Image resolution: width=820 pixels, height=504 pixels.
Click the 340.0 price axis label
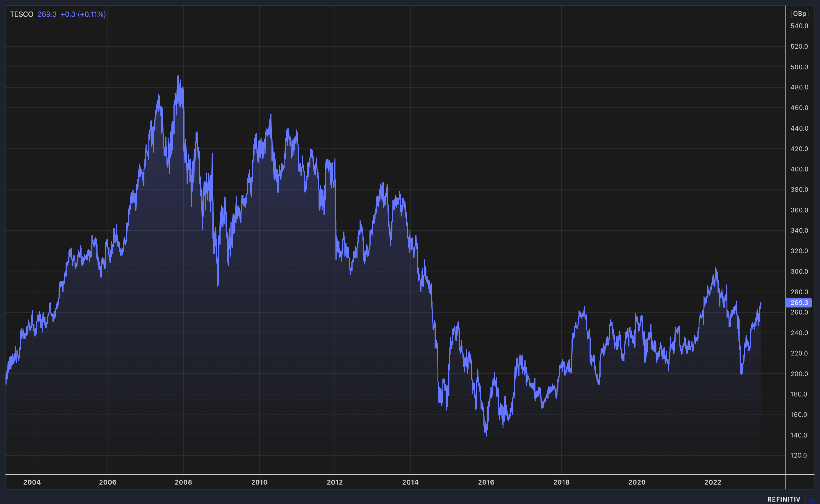(x=799, y=230)
